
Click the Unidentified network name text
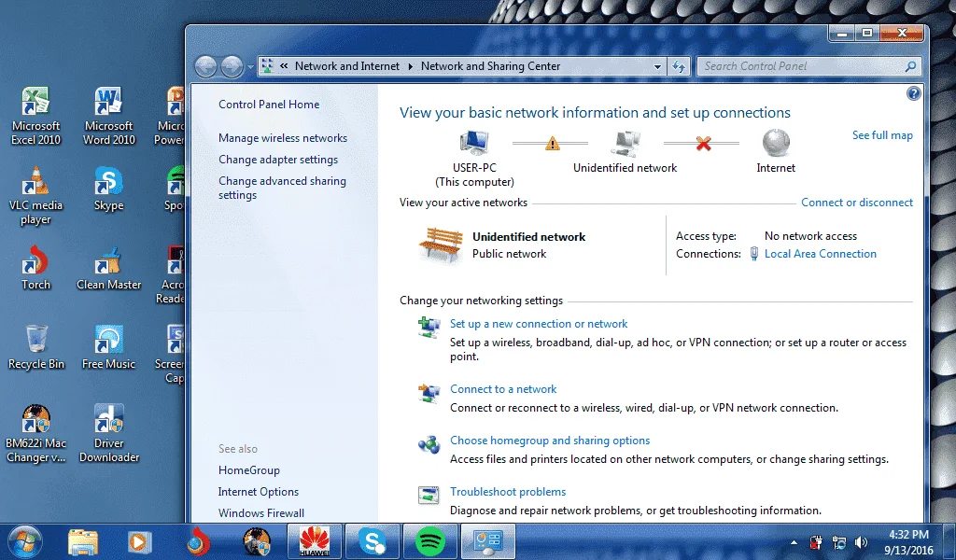click(528, 237)
